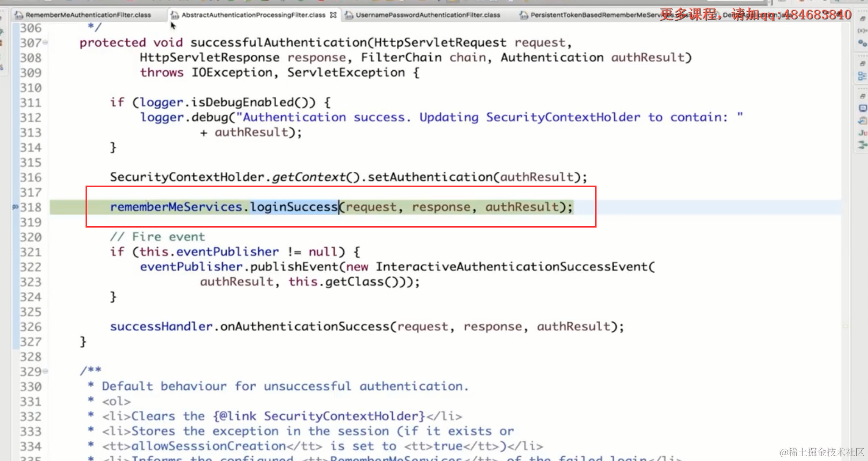Click this.eventPublisher on line 321
The width and height of the screenshot is (868, 461).
209,252
